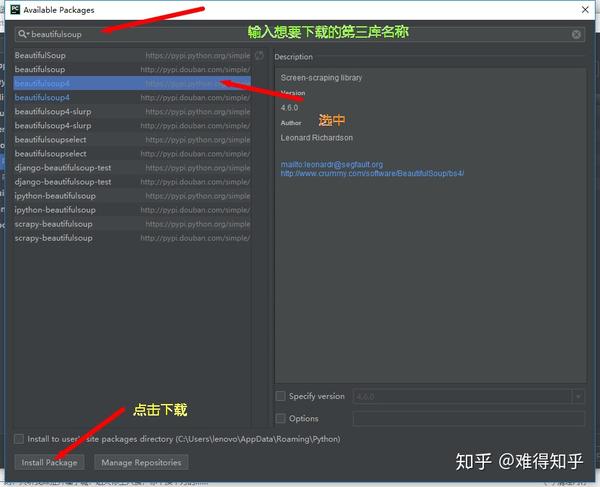Image resolution: width=600 pixels, height=487 pixels.
Task: Select beautifulsoup4 from douban repository
Action: [x=132, y=98]
